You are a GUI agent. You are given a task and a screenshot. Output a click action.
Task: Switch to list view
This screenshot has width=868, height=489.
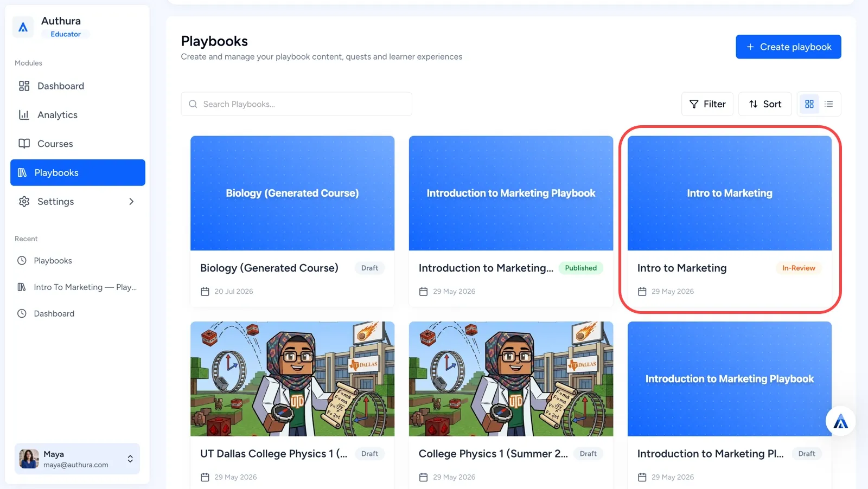[829, 104]
